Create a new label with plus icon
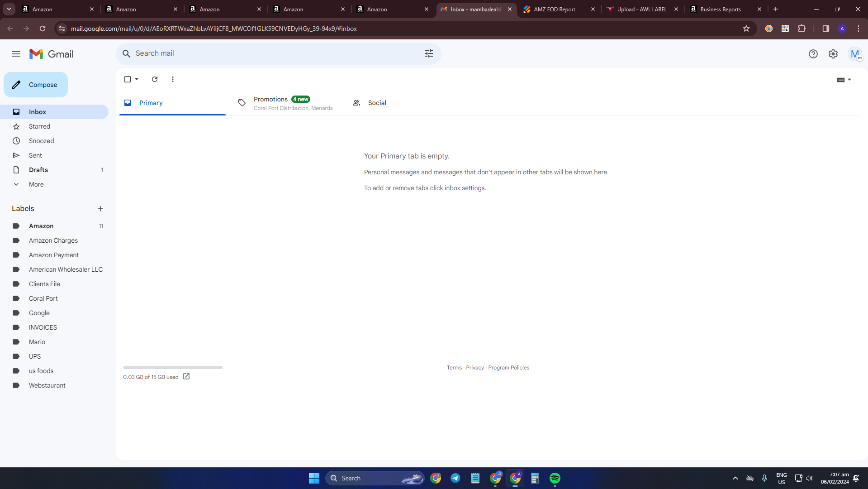868x489 pixels. point(100,209)
